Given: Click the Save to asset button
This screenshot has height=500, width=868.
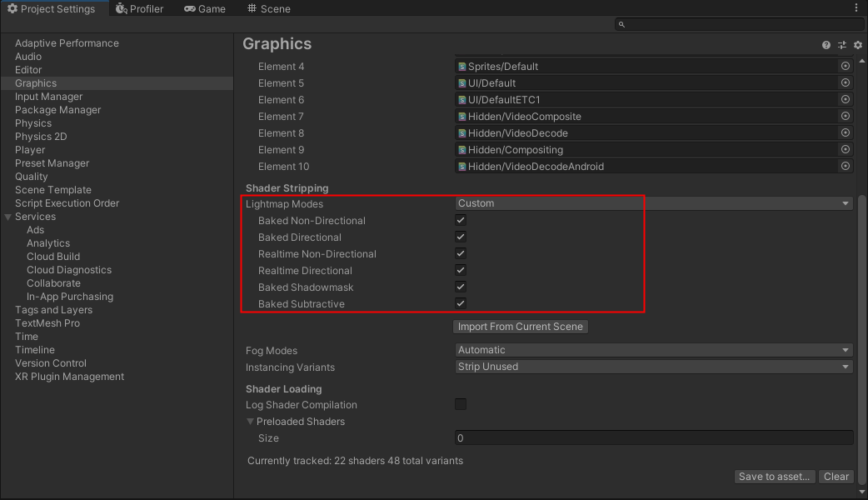Looking at the screenshot, I should (775, 477).
